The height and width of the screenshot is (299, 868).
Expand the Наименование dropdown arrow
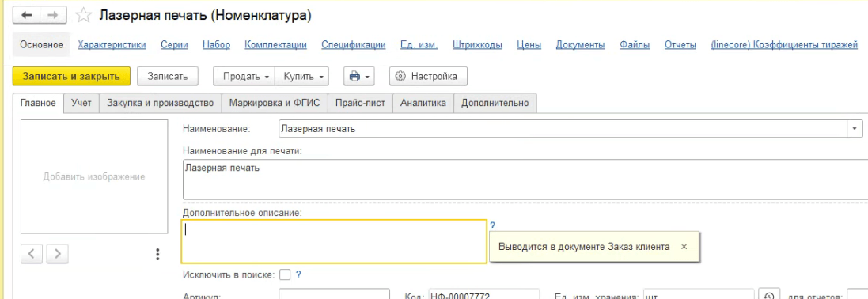click(x=855, y=129)
